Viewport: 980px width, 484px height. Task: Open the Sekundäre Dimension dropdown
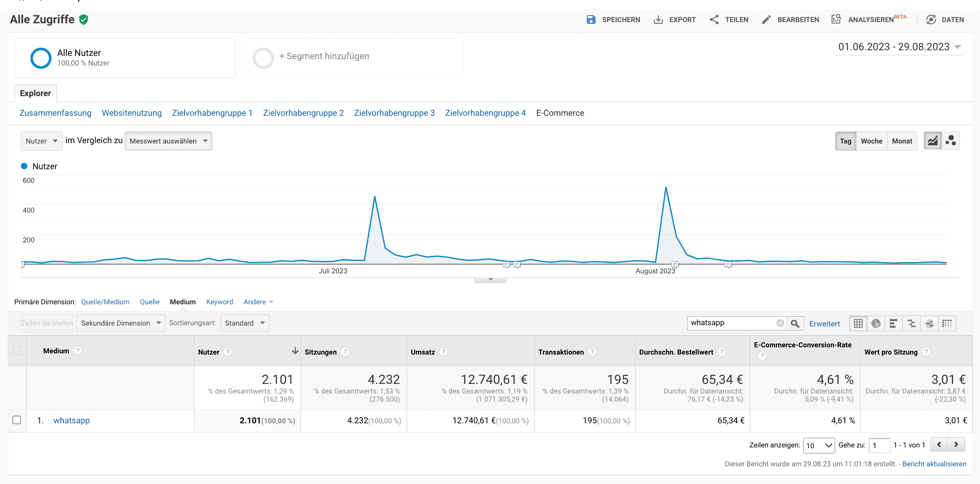[x=121, y=323]
